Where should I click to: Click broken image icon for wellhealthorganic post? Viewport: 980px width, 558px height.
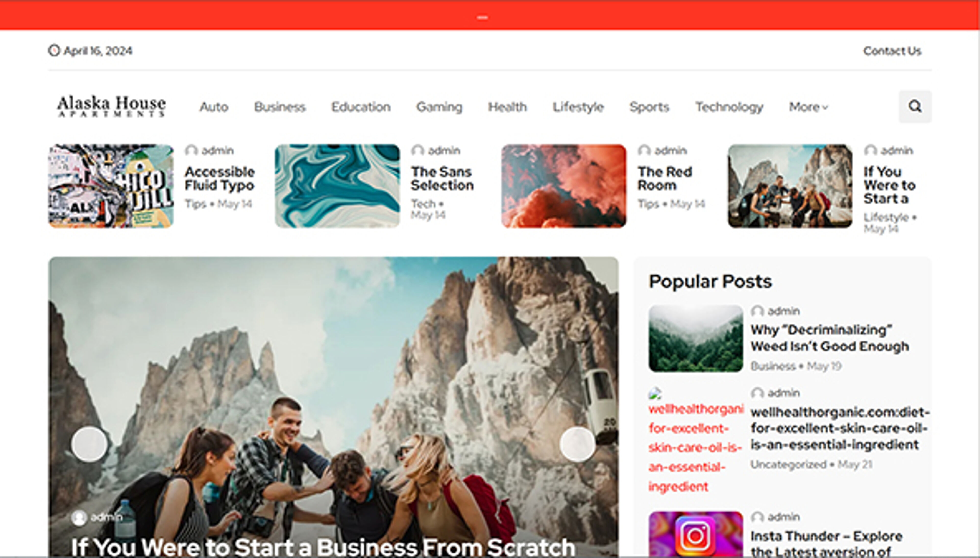[655, 394]
